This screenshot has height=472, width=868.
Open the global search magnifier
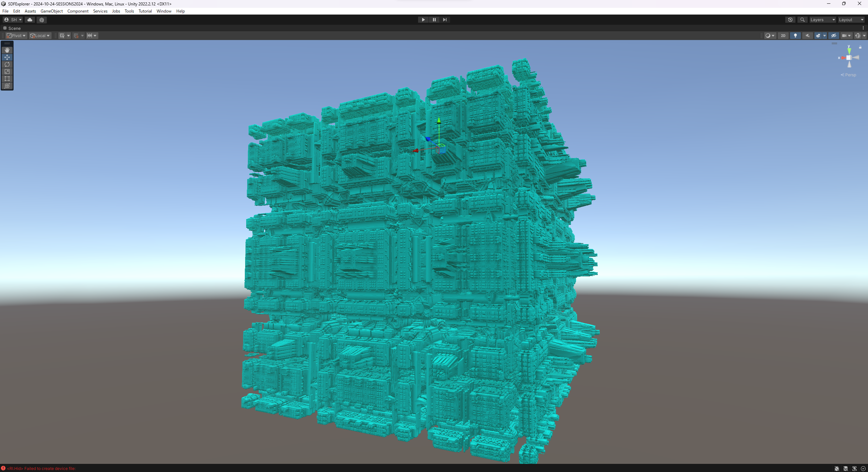tap(802, 20)
